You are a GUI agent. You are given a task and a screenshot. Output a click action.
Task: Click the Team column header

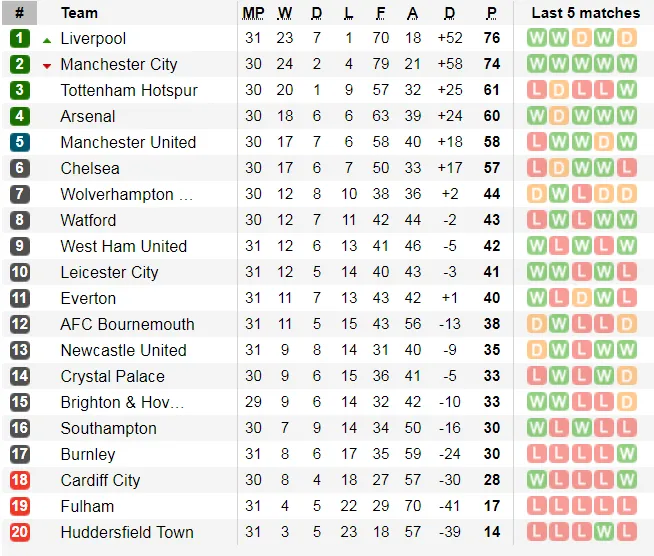(79, 13)
